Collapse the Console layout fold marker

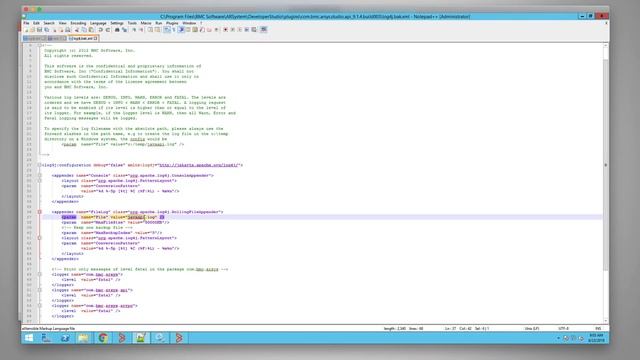click(x=40, y=180)
